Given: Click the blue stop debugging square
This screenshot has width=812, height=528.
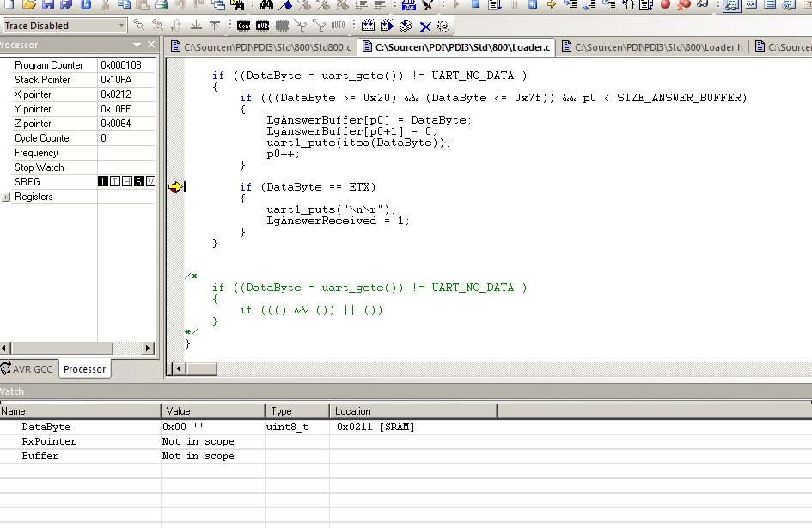Looking at the screenshot, I should click(x=475, y=4).
